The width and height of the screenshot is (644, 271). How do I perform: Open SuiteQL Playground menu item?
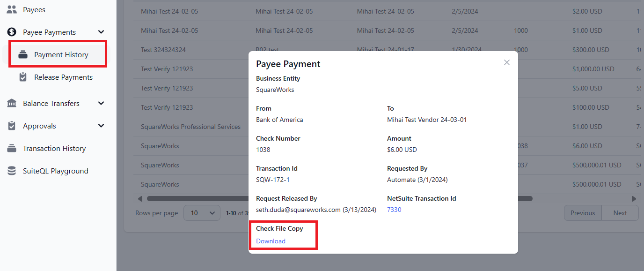pos(55,171)
